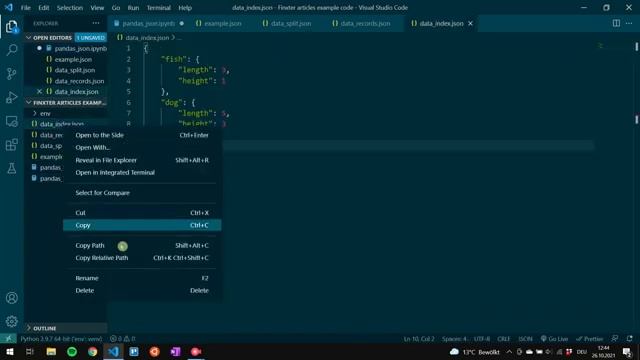Click the weather widget in taskbar
Image resolution: width=640 pixels, height=360 pixels.
474,352
